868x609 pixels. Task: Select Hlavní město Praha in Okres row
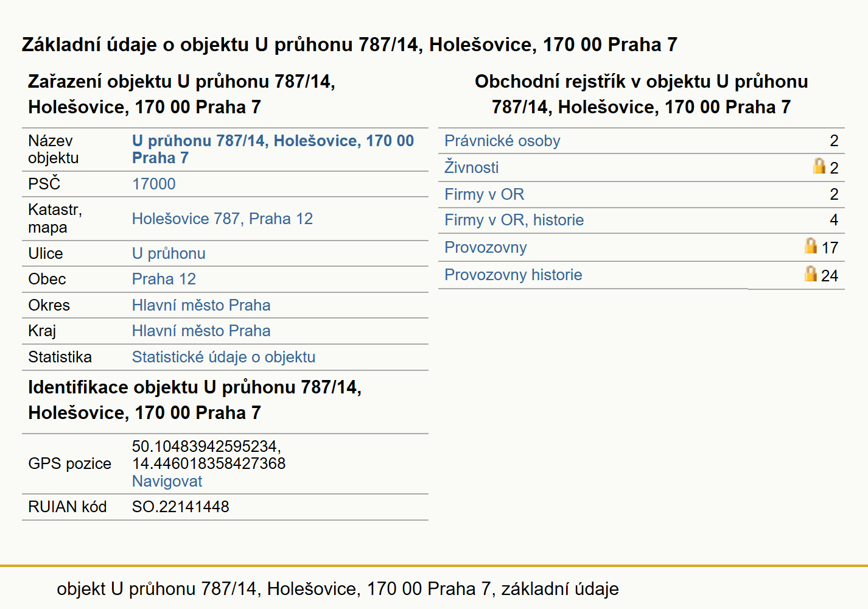point(201,305)
